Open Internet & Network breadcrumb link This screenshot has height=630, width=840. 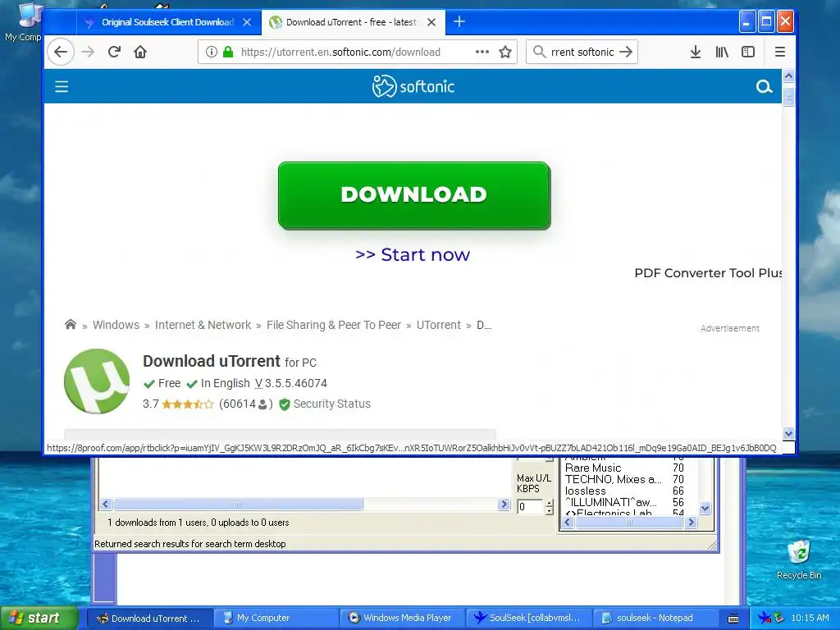(203, 325)
